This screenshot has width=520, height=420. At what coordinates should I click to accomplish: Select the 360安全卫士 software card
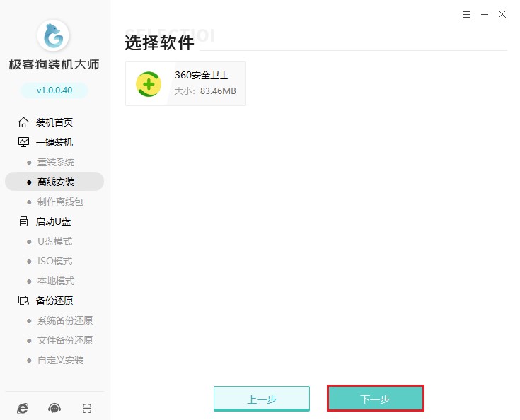click(x=185, y=83)
